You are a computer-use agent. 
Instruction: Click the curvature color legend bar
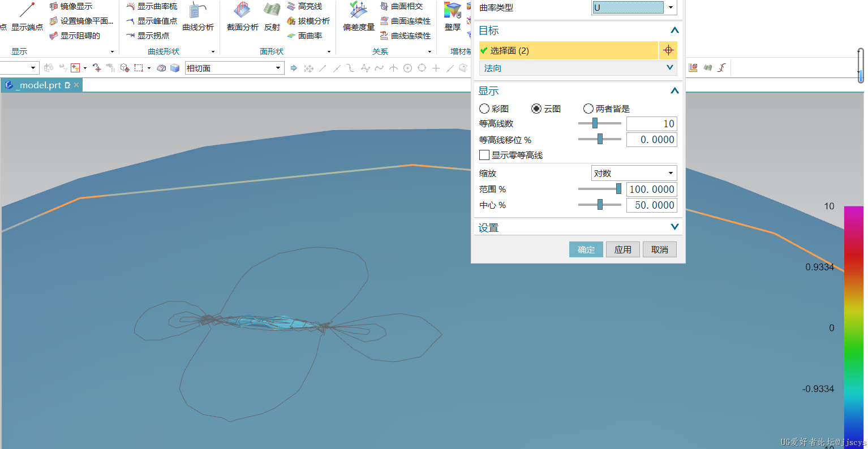(854, 327)
